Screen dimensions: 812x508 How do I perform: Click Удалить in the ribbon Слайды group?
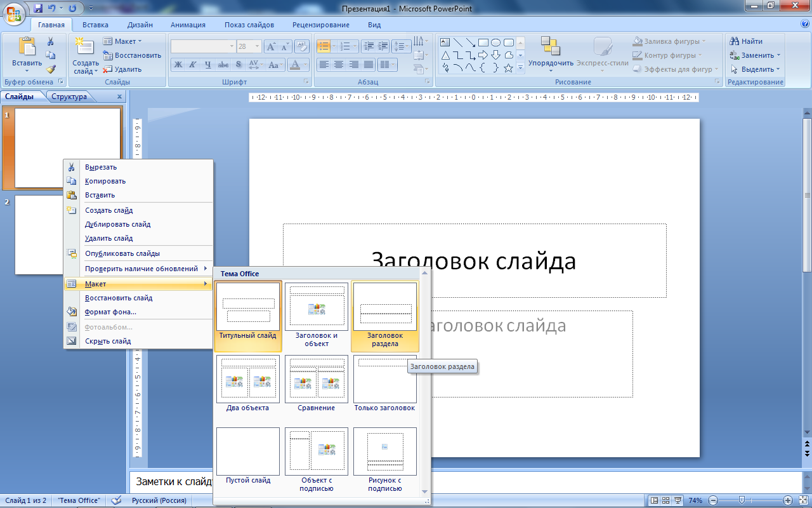click(x=122, y=69)
